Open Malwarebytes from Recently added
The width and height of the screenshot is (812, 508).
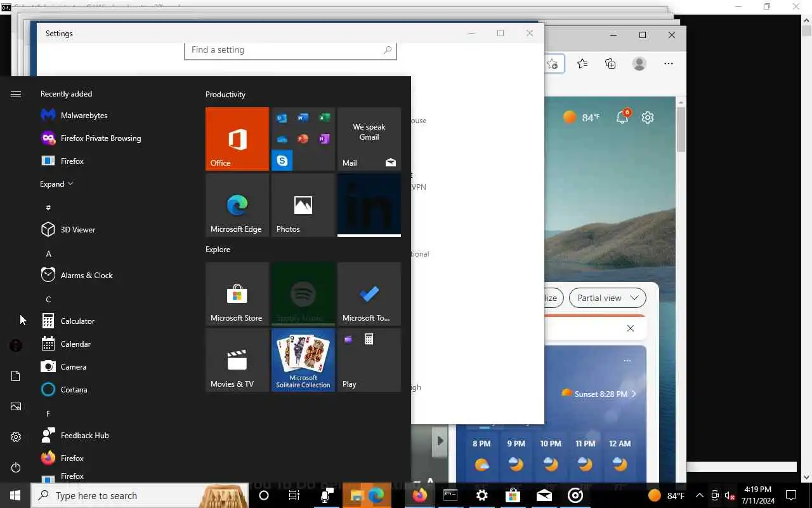click(x=108, y=115)
